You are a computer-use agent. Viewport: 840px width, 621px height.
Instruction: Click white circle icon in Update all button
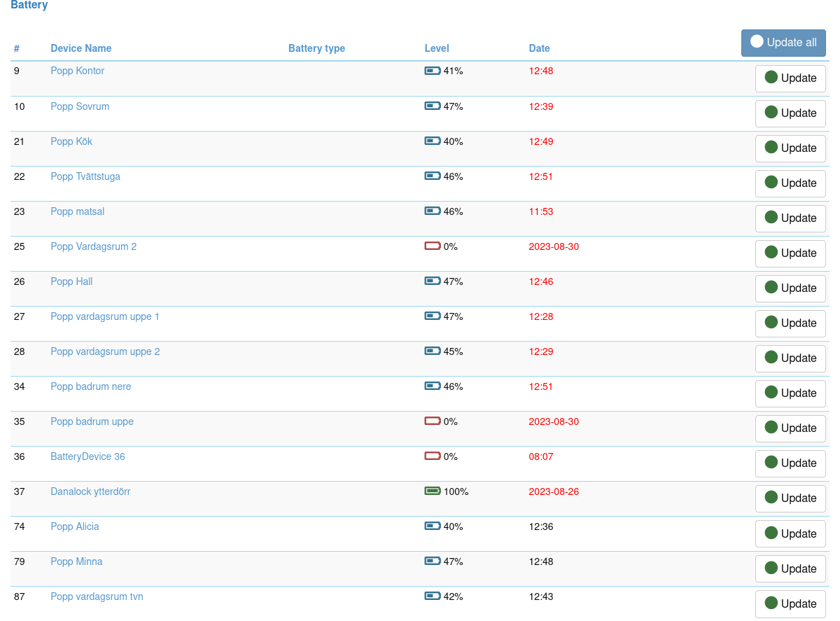click(757, 41)
